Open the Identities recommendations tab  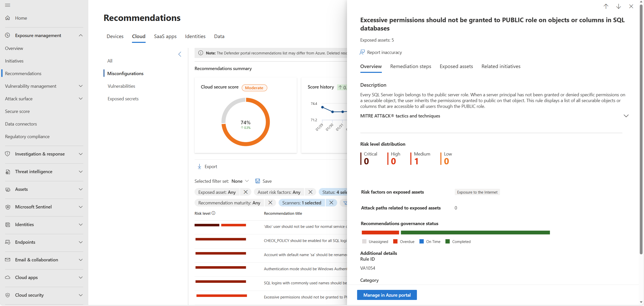pos(195,36)
